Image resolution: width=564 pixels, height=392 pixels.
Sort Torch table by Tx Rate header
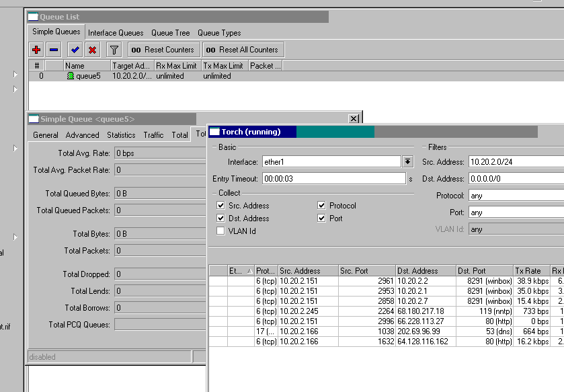coord(532,271)
